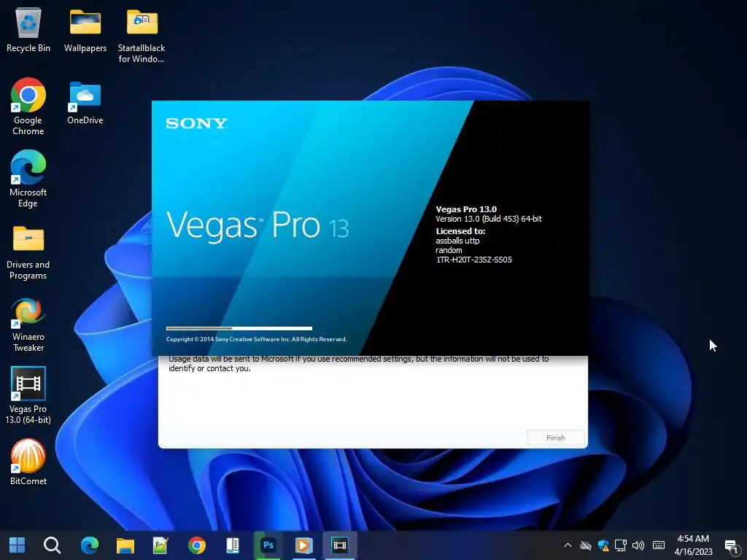
Task: Launch Google Chrome from desktop shortcut
Action: click(x=28, y=106)
